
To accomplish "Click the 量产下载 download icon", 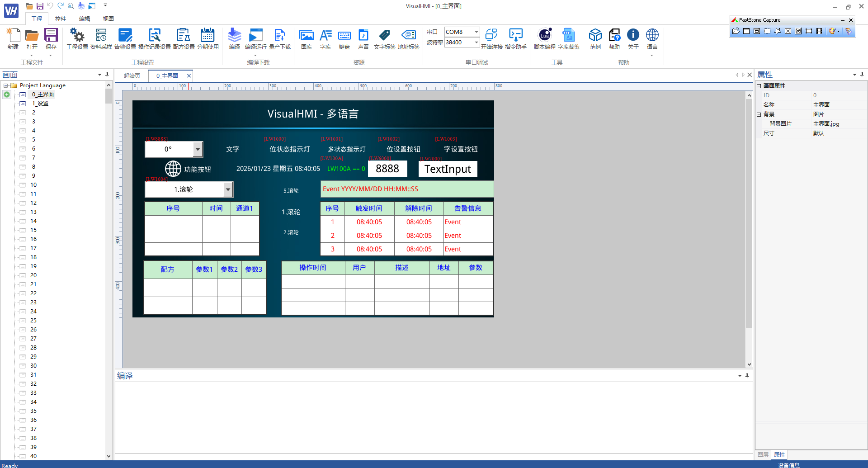I will point(279,38).
